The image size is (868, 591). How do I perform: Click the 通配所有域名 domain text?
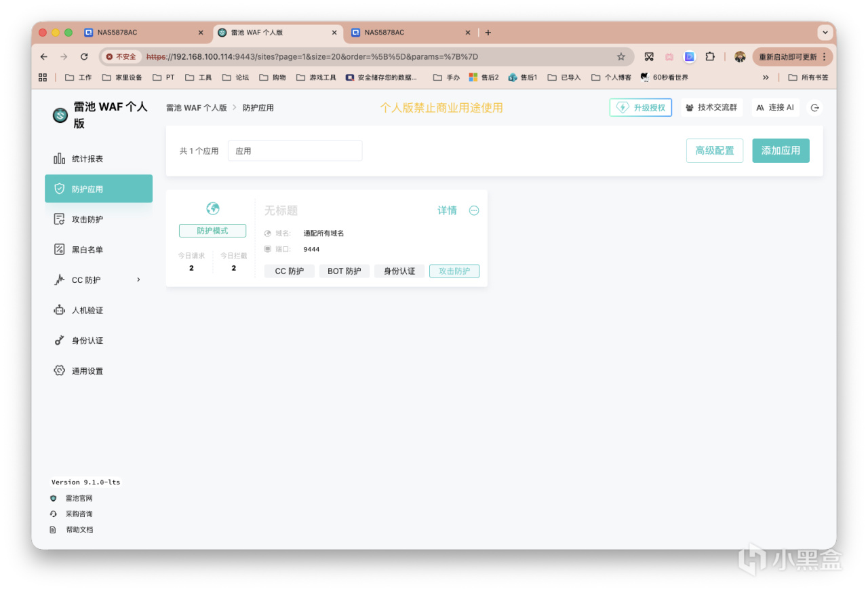(324, 233)
